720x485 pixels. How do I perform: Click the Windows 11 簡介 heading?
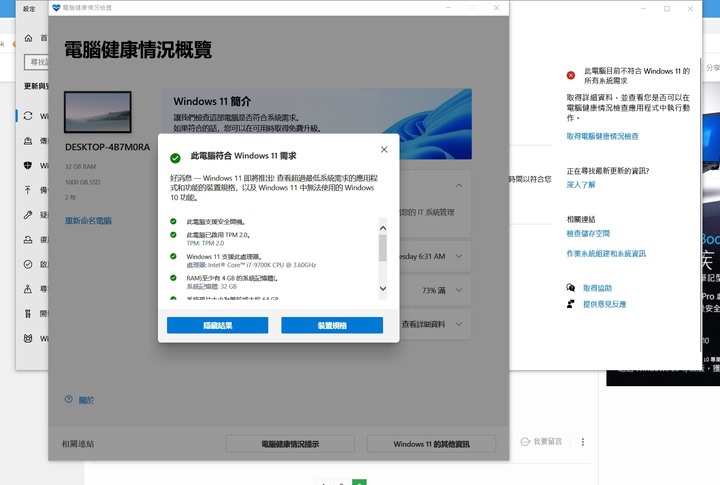click(212, 101)
